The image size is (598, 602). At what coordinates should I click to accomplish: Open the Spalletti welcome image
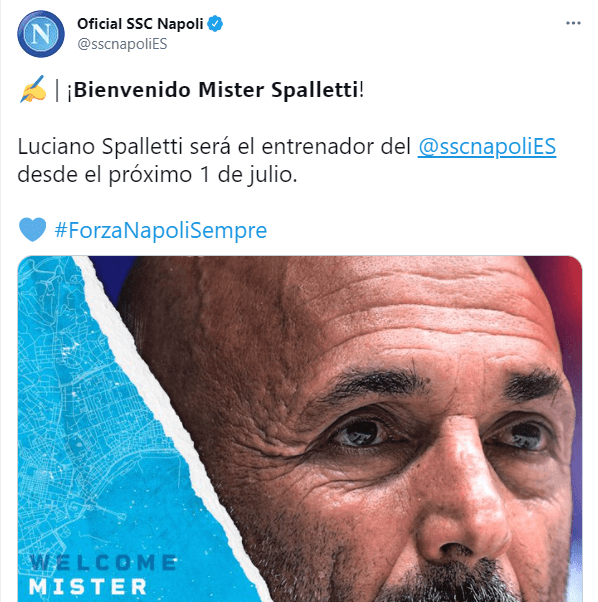(300, 428)
